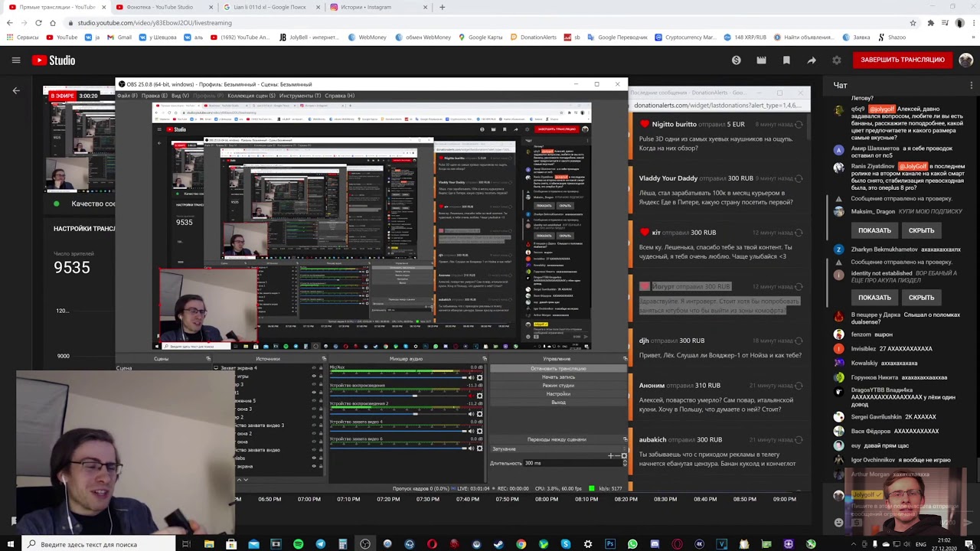Refresh icon on Nigitto buritto donation

point(799,125)
